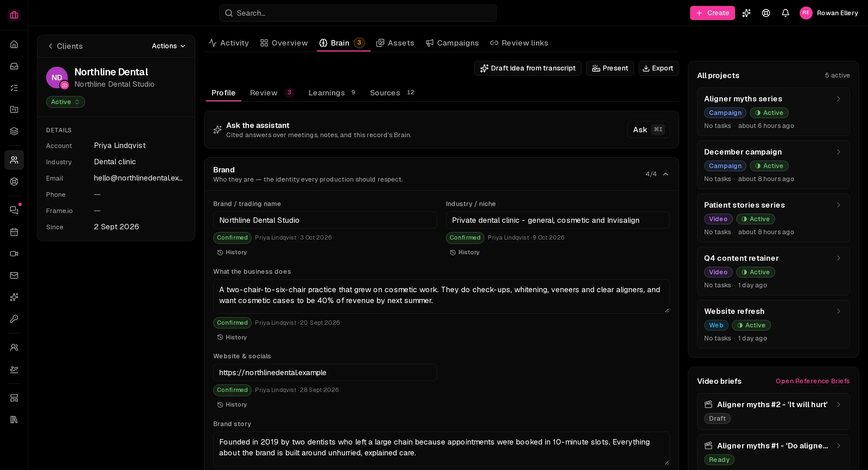
Task: Switch to the Campaigns tab
Action: pyautogui.click(x=452, y=43)
